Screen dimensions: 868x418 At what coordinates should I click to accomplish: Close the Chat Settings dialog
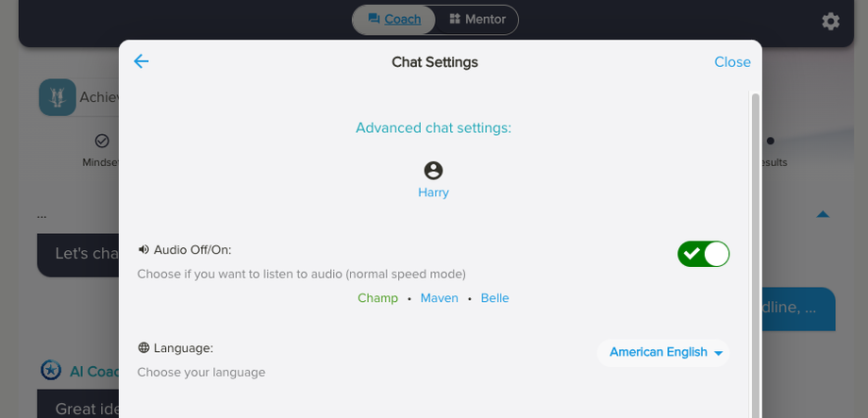tap(732, 62)
